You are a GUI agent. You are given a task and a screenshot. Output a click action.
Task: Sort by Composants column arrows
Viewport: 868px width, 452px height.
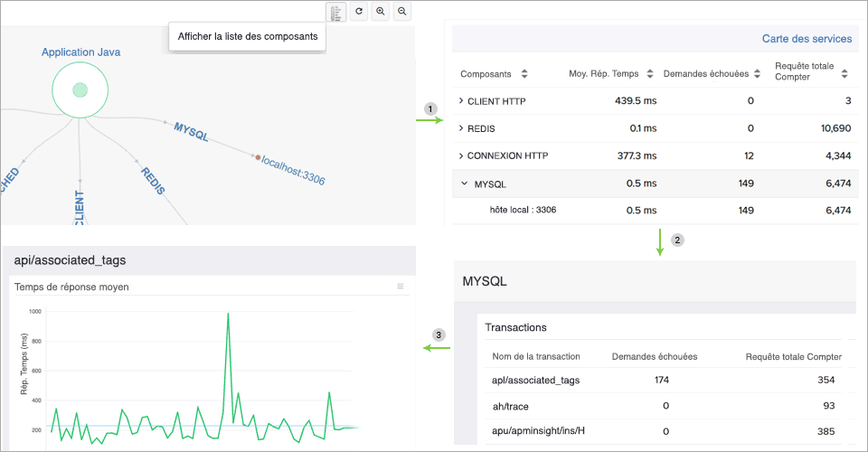524,74
